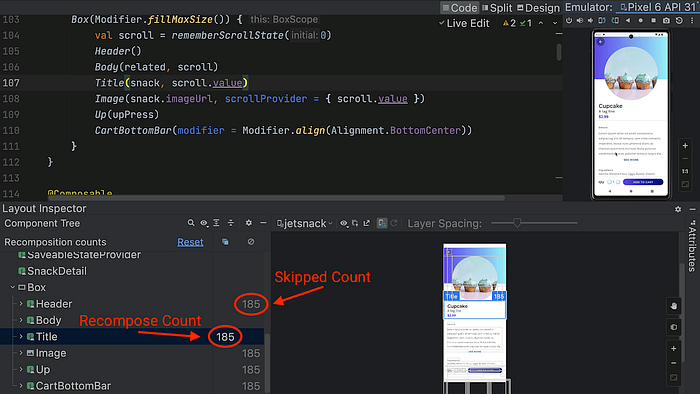Take an emulator screenshot with camera icon
Screen dimensions: 700x394
point(666,21)
